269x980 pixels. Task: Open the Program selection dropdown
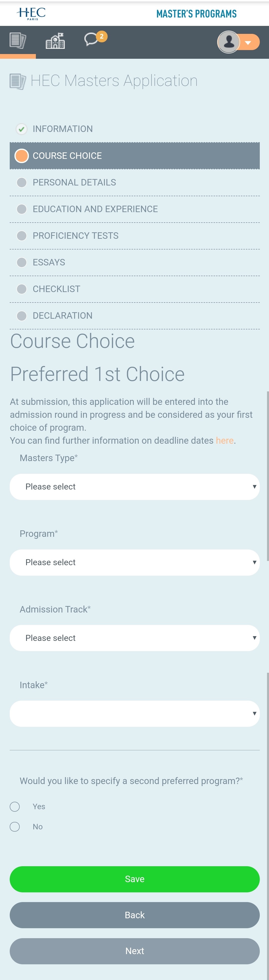coord(134,562)
